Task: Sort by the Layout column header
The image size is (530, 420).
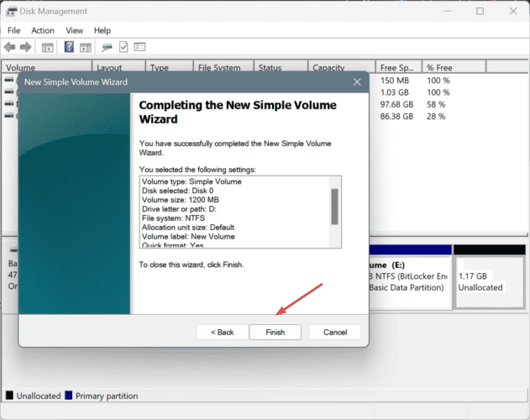Action: pos(119,68)
